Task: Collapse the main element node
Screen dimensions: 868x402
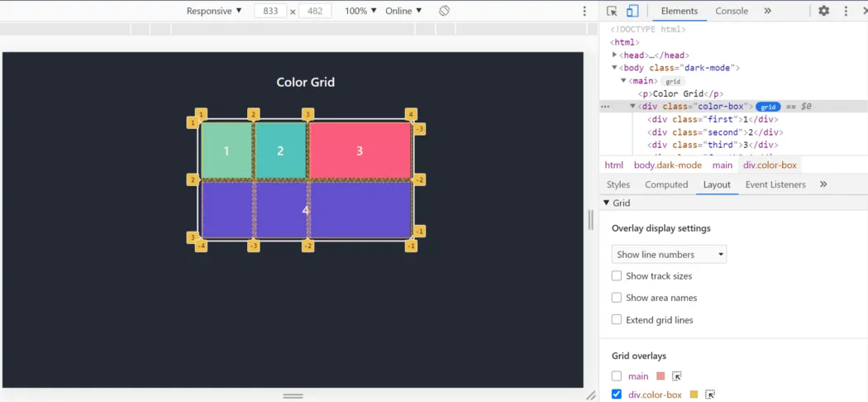Action: click(x=623, y=81)
